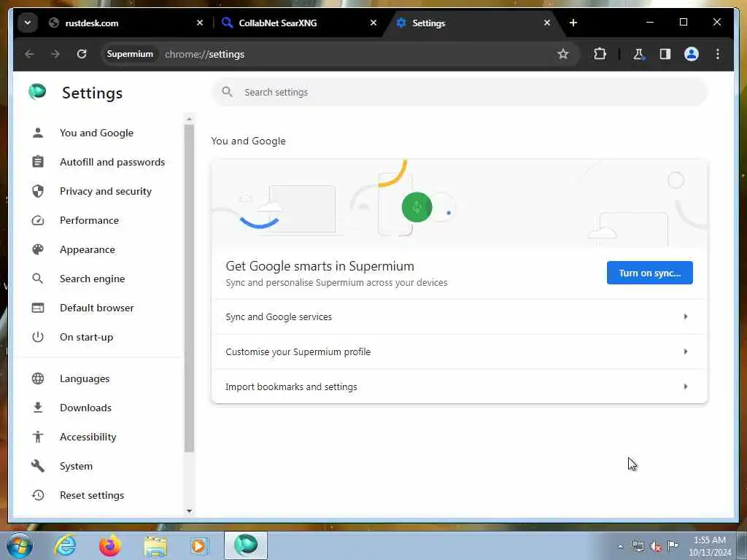Open You and Google section
747x560 pixels.
pyautogui.click(x=97, y=133)
